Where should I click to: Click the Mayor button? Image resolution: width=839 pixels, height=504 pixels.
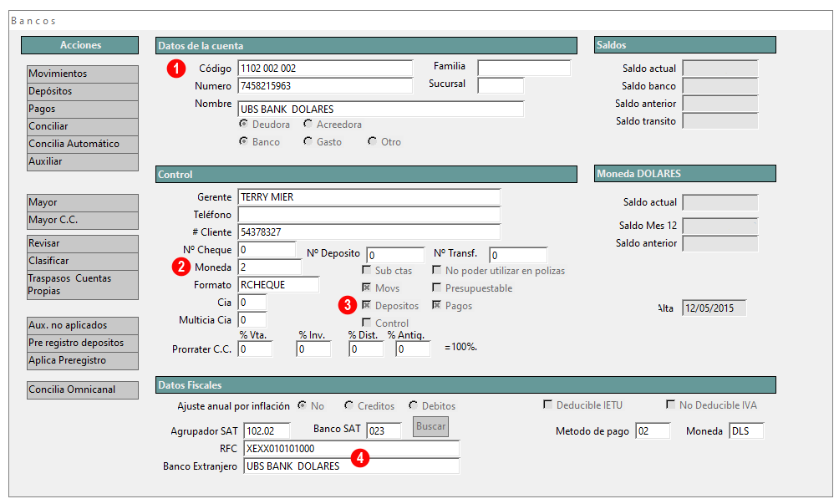pos(83,203)
